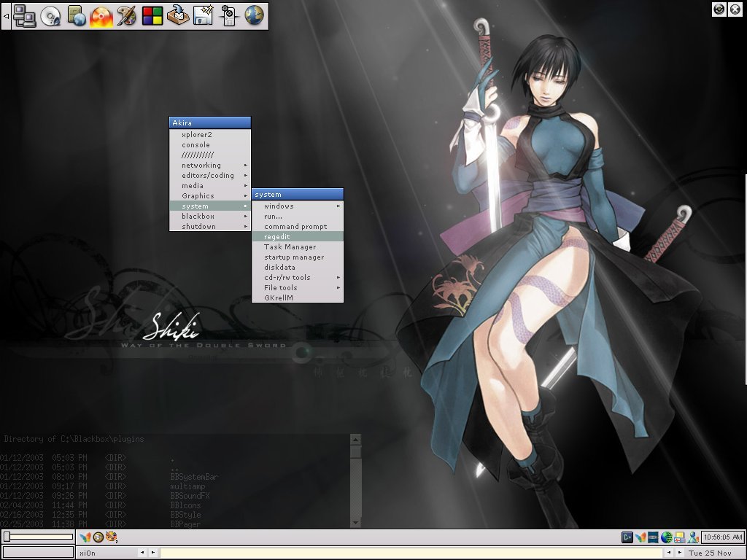Click BBSoundFX in console listing

190,496
